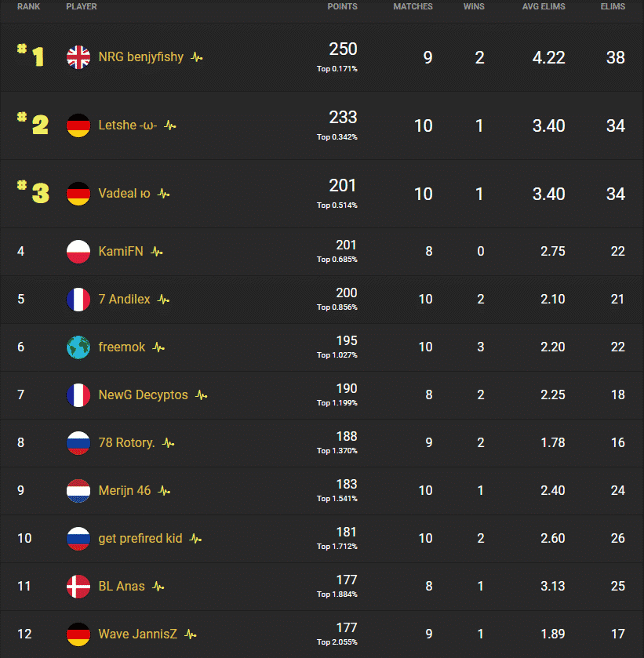The height and width of the screenshot is (658, 644).
Task: Click the Netherlands flag next to Merijn 46
Action: 78,490
